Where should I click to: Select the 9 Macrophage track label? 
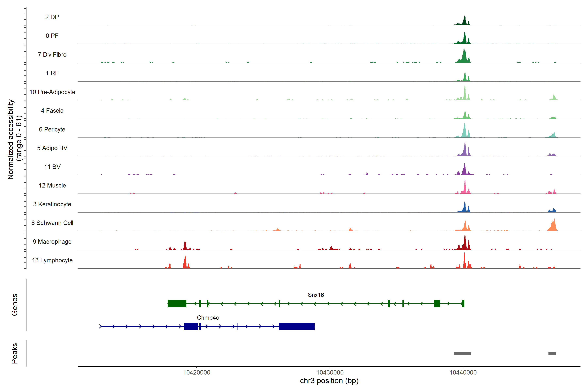[x=52, y=242]
